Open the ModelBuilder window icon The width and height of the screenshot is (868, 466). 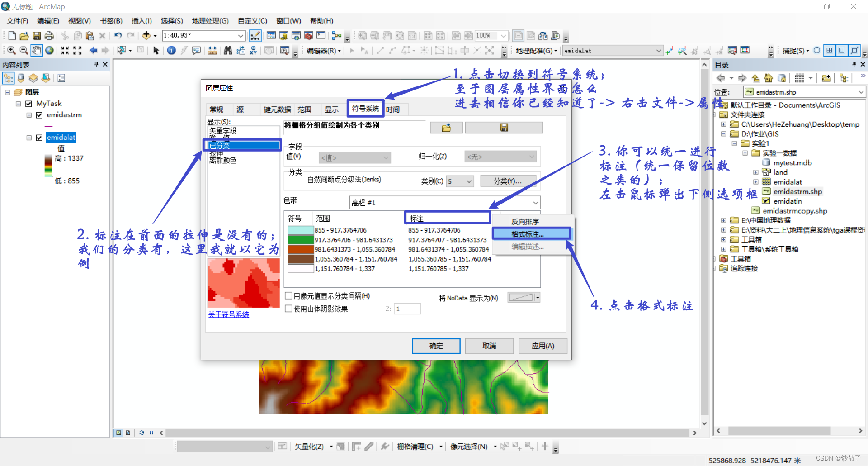click(x=337, y=36)
